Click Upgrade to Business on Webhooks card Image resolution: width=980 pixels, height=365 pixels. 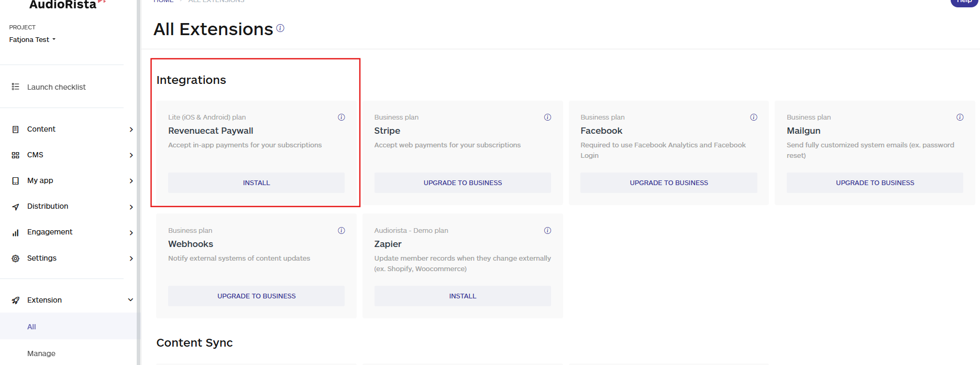[x=256, y=296]
